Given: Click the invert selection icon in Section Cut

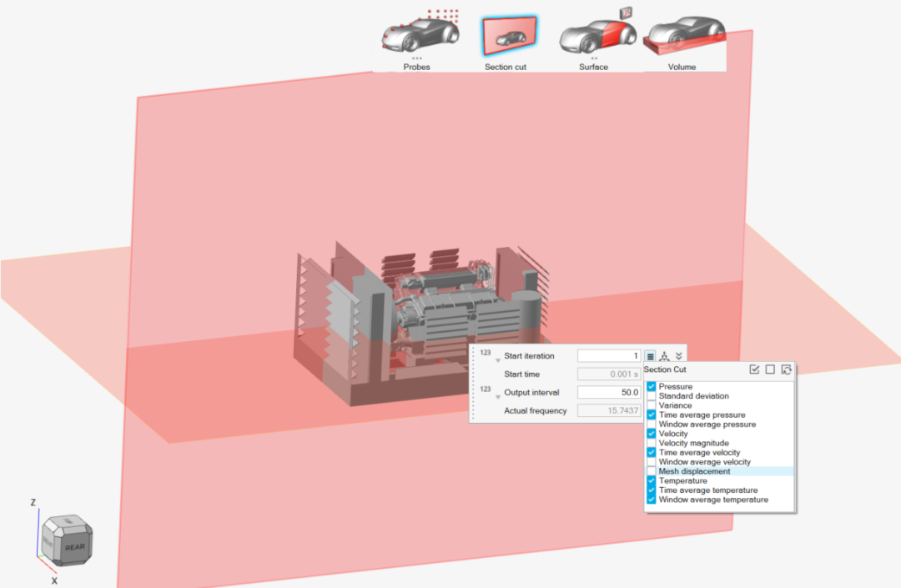Looking at the screenshot, I should (786, 369).
